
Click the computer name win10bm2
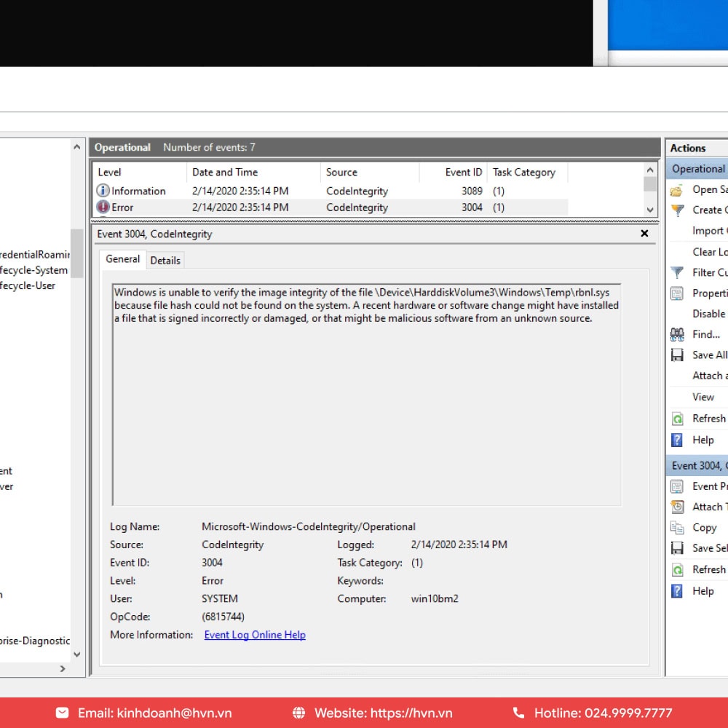pos(435,598)
